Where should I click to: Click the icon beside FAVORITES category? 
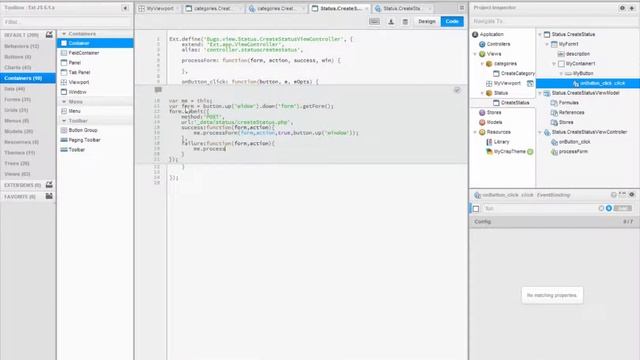pos(49,196)
